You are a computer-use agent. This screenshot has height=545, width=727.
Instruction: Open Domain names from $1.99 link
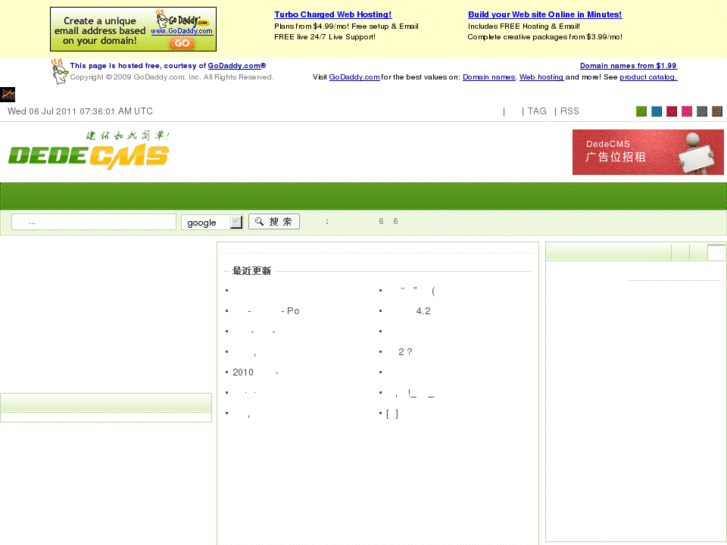click(628, 65)
